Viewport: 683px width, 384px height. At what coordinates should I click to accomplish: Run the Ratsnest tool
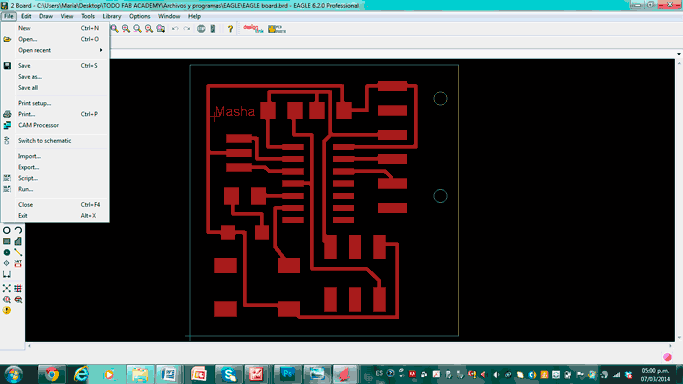[x=7, y=288]
